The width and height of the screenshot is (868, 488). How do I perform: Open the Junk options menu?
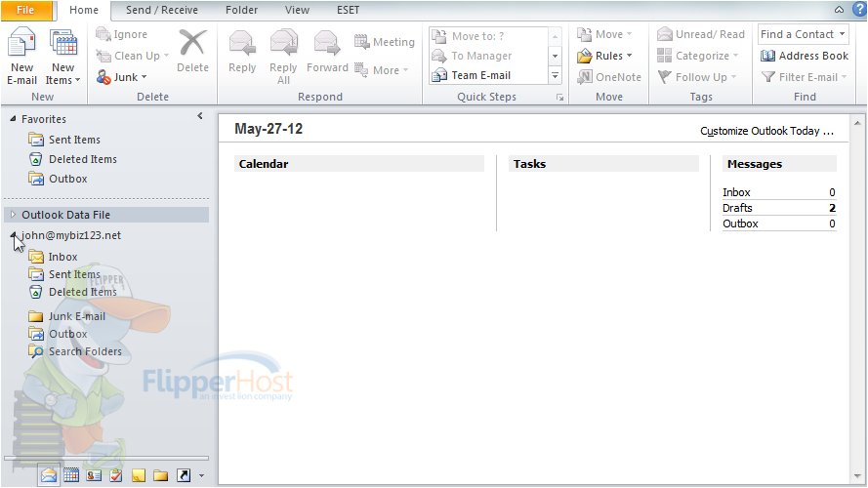(122, 77)
